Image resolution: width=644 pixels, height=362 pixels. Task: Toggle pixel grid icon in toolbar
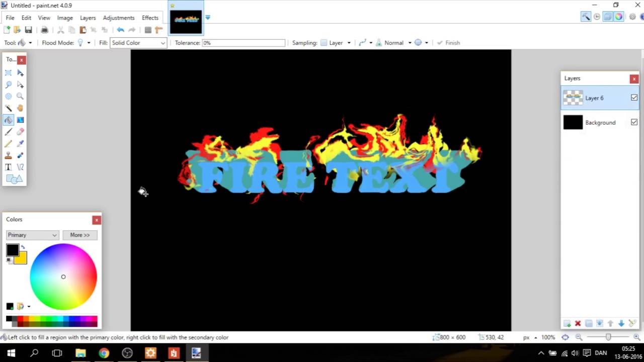[x=148, y=30]
